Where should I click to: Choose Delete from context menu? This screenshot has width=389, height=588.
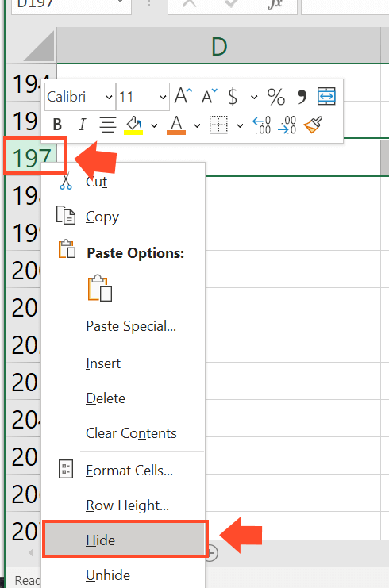(123, 398)
